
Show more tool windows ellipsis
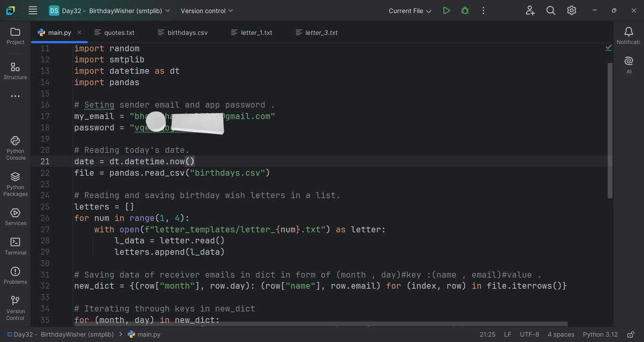click(15, 96)
